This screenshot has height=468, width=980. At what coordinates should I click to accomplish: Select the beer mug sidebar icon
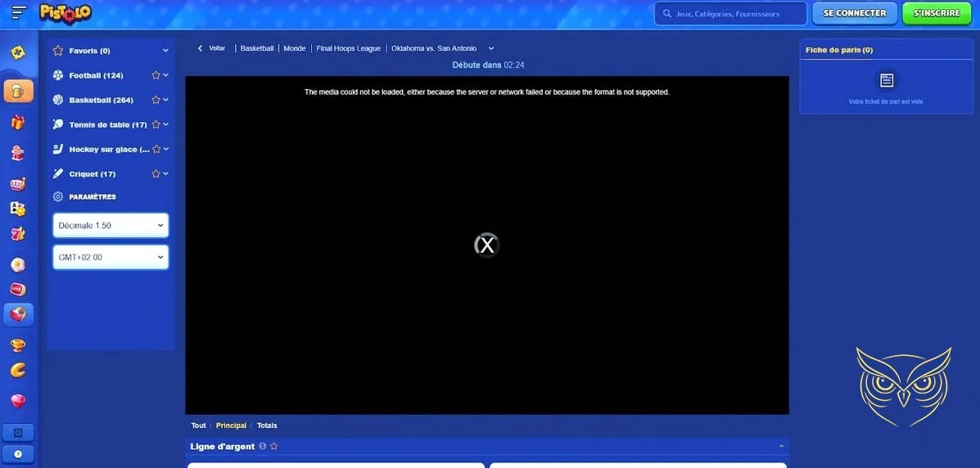18,91
